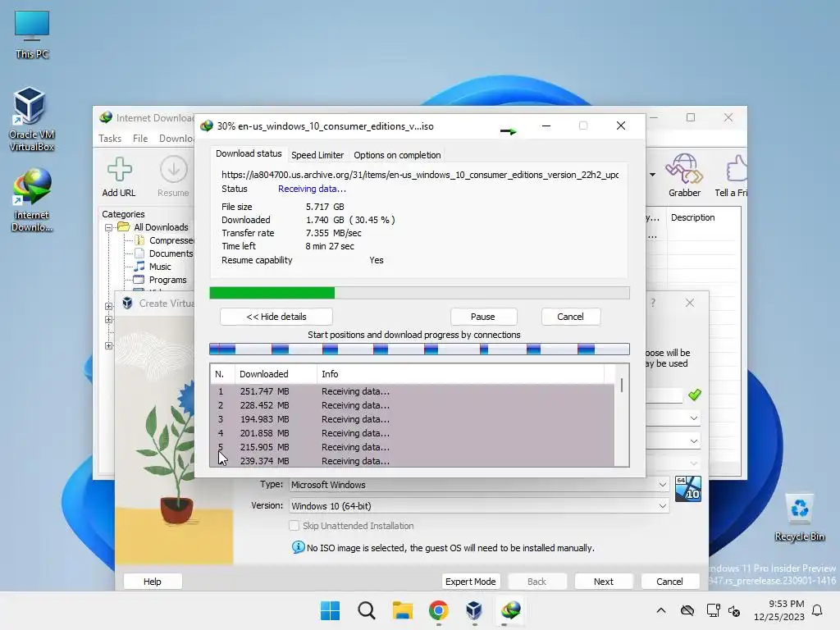Click OneDrive cloud tray icon
This screenshot has height=630, width=840.
click(687, 610)
